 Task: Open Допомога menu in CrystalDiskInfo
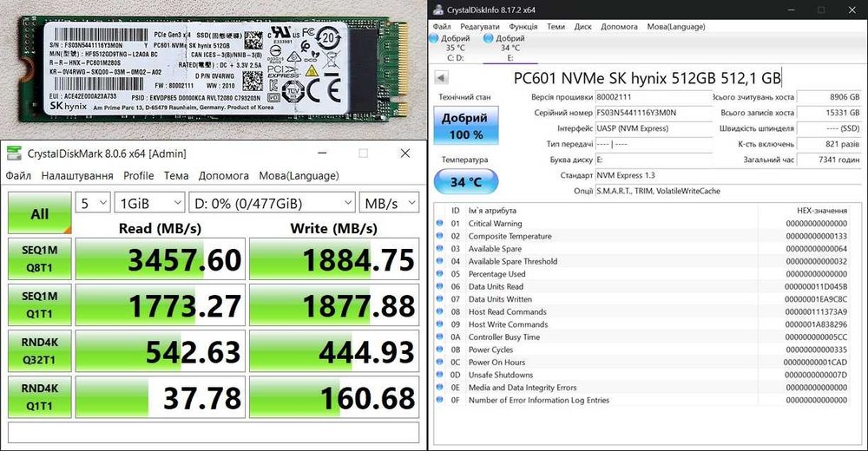coord(619,27)
